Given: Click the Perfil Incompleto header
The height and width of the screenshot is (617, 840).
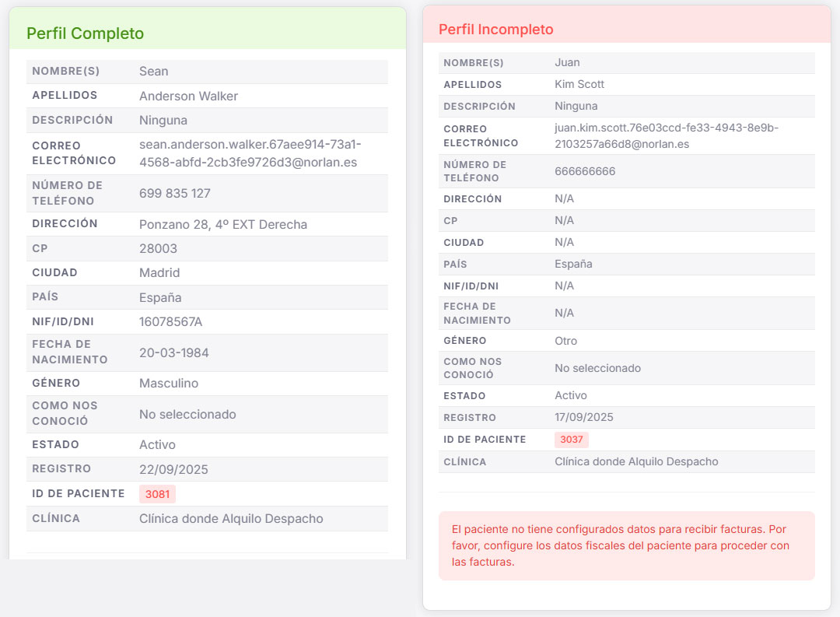Looking at the screenshot, I should 496,30.
